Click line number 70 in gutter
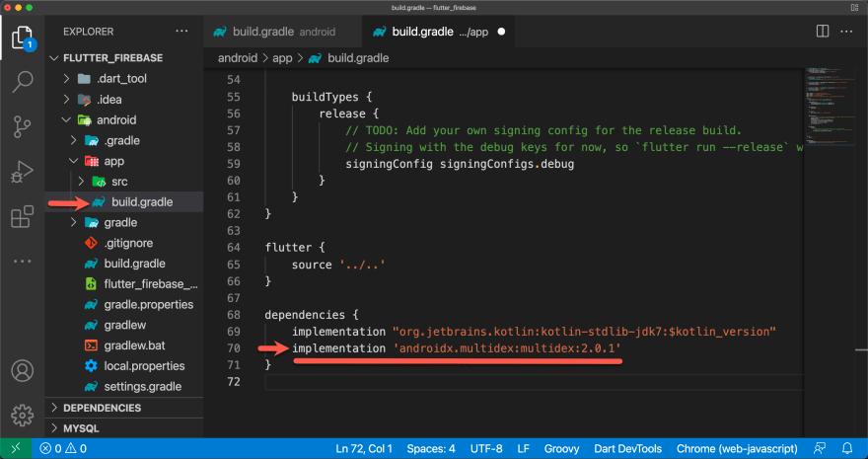Viewport: 868px width, 459px height. 233,348
